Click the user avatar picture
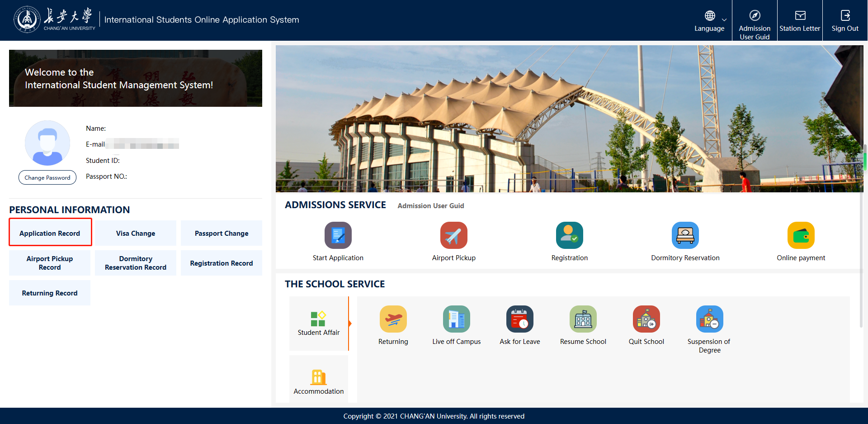868x424 pixels. (47, 143)
